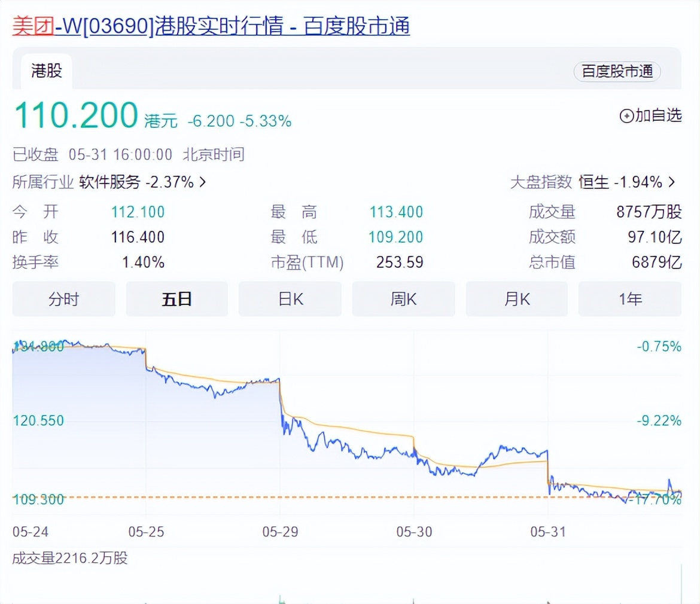Open the 美团-W[03690] title link
Image resolution: width=700 pixels, height=604 pixels.
click(x=211, y=27)
